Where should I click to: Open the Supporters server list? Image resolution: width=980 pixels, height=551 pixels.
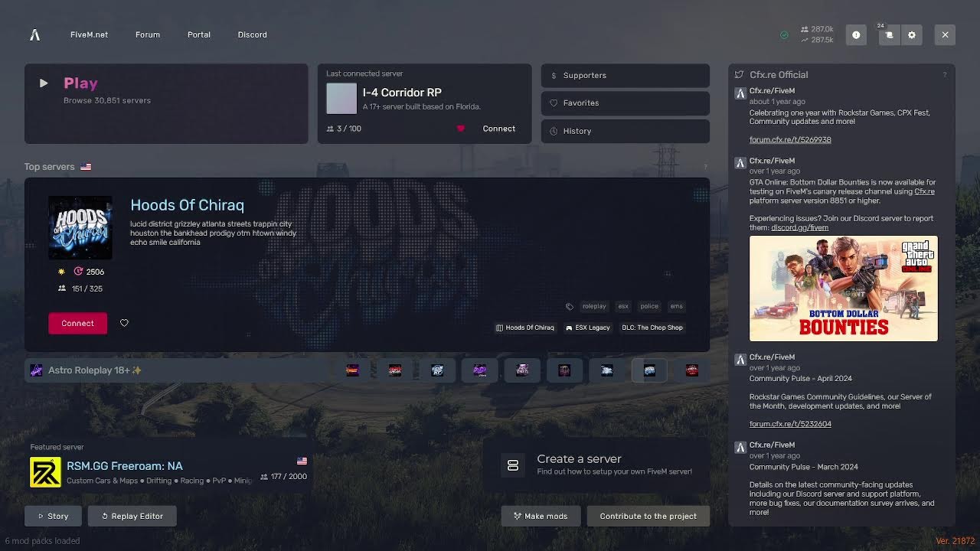[x=626, y=76]
